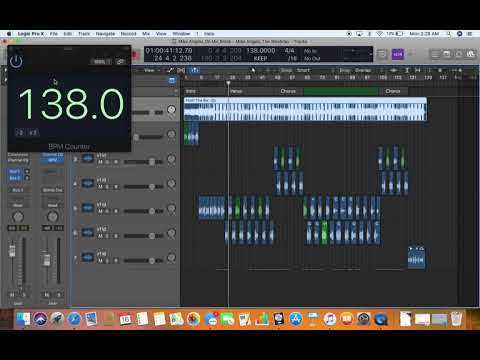Image resolution: width=480 pixels, height=360 pixels.
Task: Open the Track menu
Action: (84, 34)
